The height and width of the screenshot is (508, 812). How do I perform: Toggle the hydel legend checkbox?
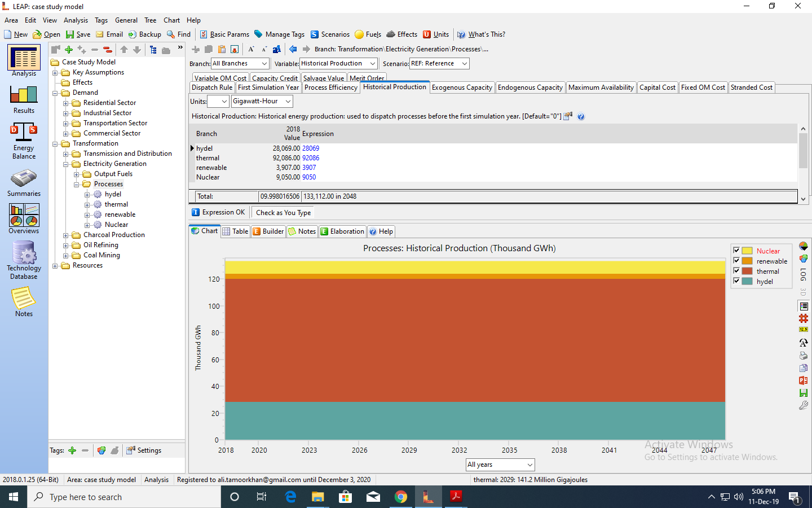click(x=736, y=281)
